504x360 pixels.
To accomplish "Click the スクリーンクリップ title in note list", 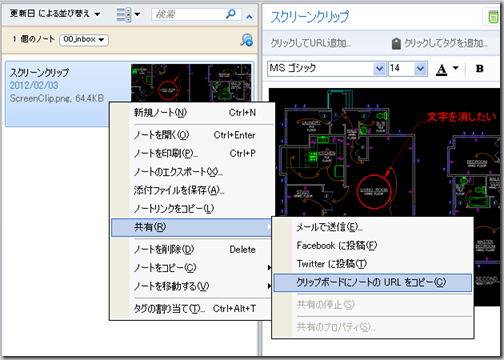I will coord(39,72).
